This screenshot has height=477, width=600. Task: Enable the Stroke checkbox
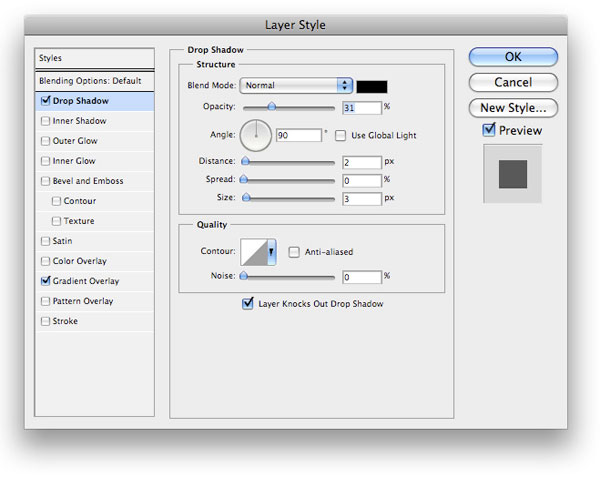click(x=46, y=321)
